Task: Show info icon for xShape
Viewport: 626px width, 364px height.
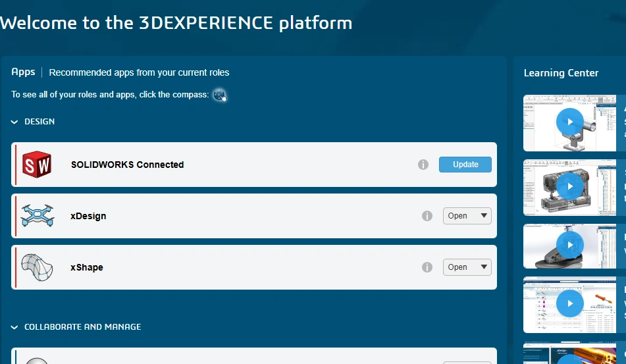Action: tap(427, 267)
